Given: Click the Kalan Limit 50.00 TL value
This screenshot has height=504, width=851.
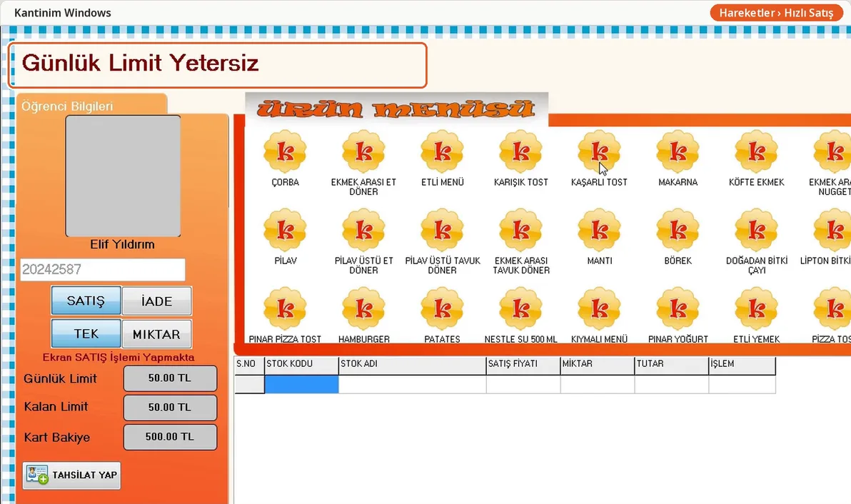Looking at the screenshot, I should tap(170, 408).
